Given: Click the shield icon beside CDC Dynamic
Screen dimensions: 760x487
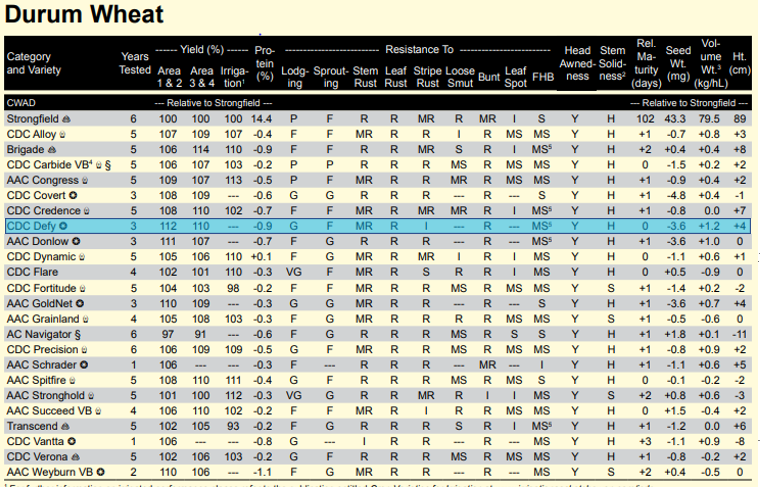Looking at the screenshot, I should (x=82, y=257).
